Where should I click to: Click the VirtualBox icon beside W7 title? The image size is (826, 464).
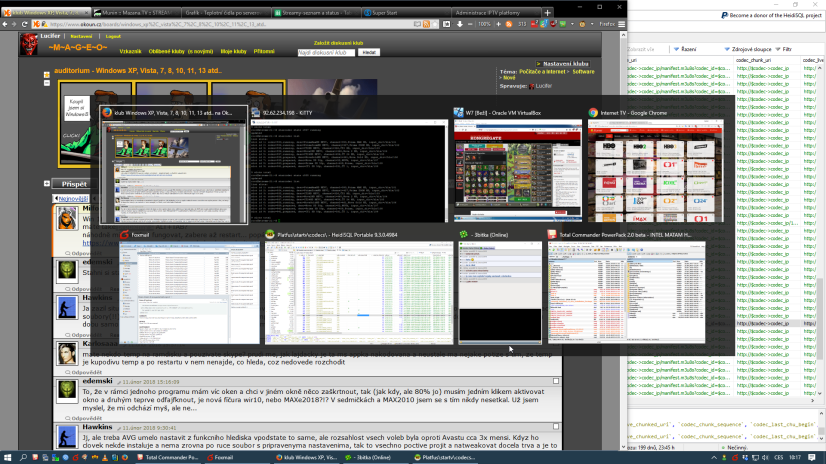[x=458, y=113]
